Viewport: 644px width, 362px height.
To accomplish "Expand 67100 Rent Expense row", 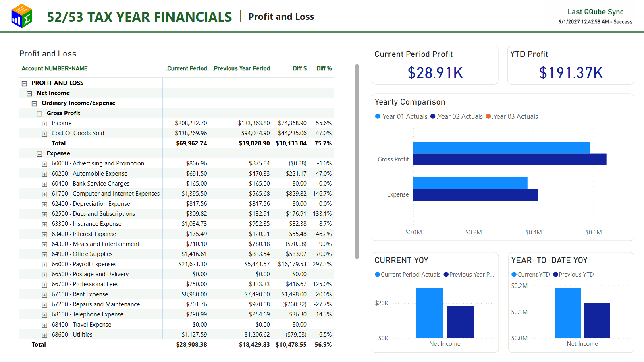I will point(44,295).
